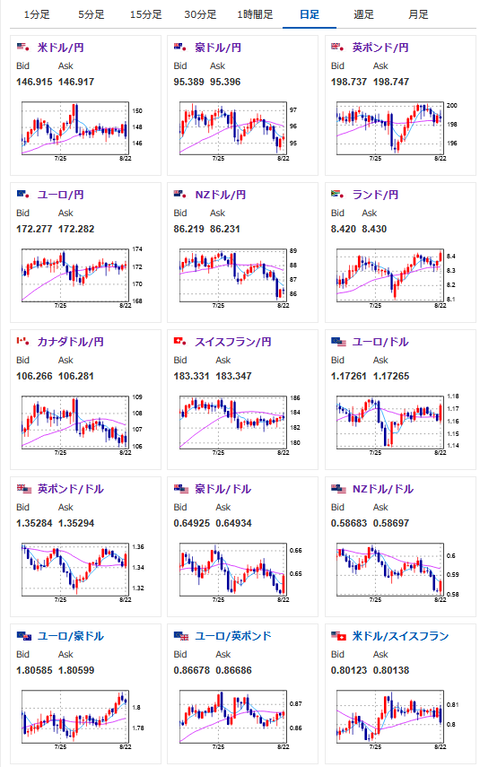Screen dimensions: 480x767
Task: Click the カナダドル/円 flag icon
Action: 23,341
